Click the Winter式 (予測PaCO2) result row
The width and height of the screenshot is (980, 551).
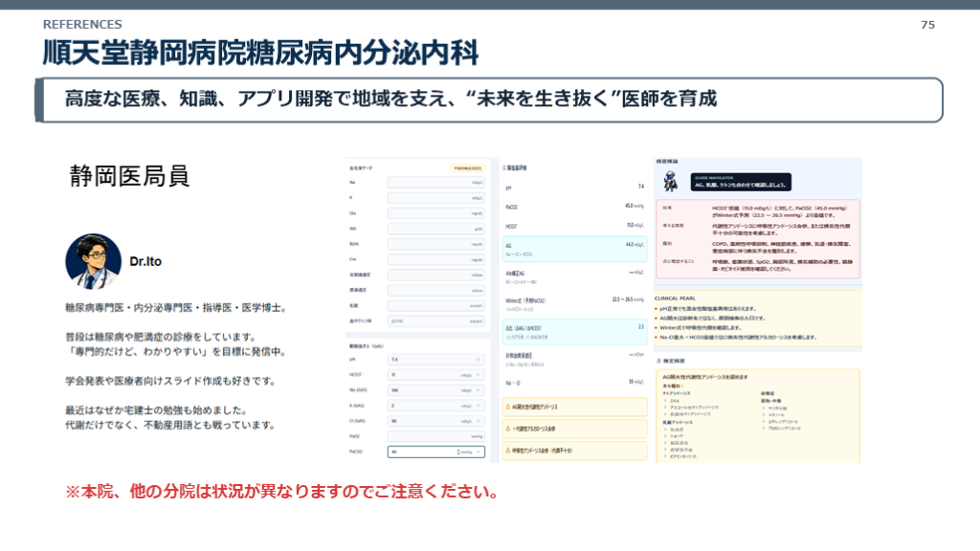574,304
